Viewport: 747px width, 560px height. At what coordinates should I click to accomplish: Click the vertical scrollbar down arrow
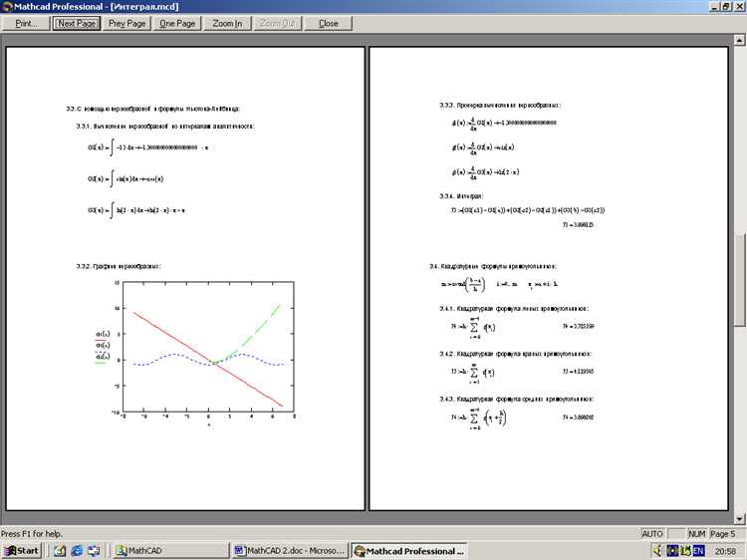739,518
